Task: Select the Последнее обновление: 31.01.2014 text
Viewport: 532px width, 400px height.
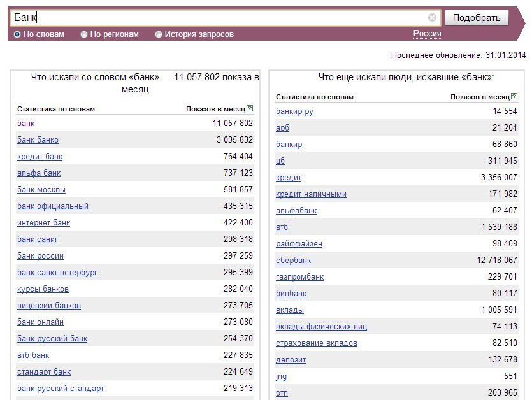Action: pos(458,55)
